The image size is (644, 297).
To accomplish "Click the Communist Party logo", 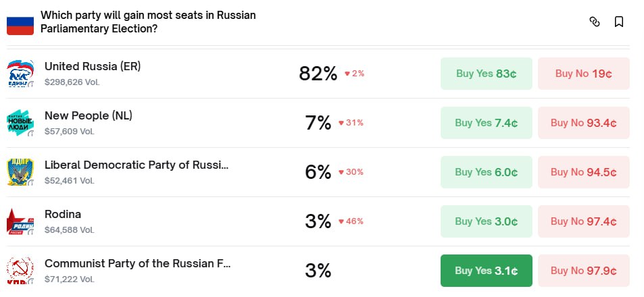I will pos(20,271).
